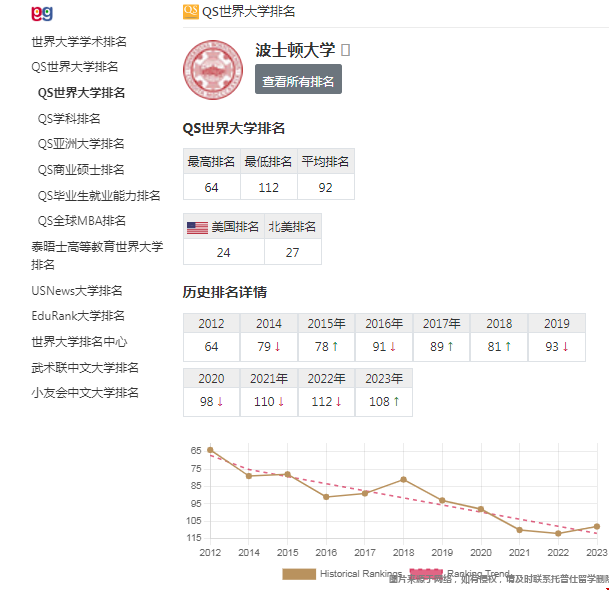Open USNews大学排名 in the sidebar
Viewport: 609px width, 590px height.
coord(77,291)
